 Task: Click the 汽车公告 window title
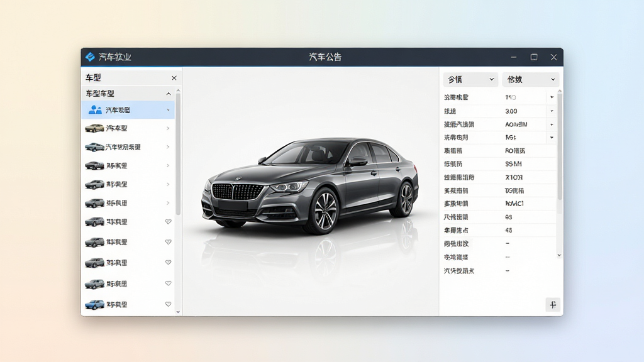pyautogui.click(x=325, y=57)
